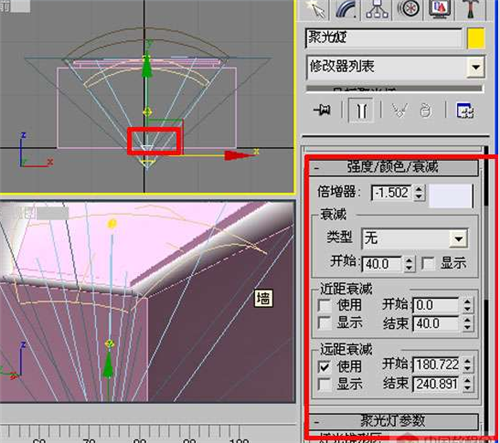Click the 衰减 开始 field 40.0
The width and height of the screenshot is (500, 443).
382,264
